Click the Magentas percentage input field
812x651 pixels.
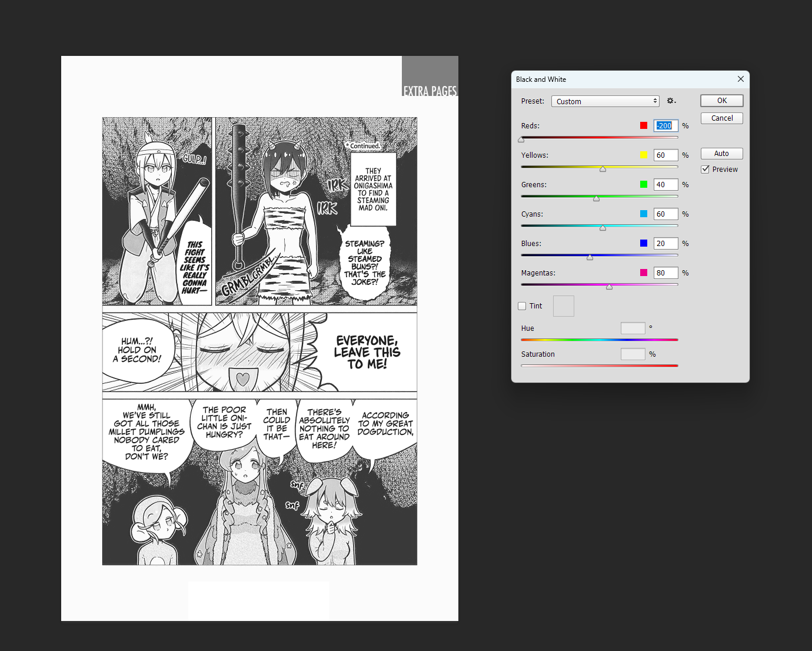click(666, 273)
